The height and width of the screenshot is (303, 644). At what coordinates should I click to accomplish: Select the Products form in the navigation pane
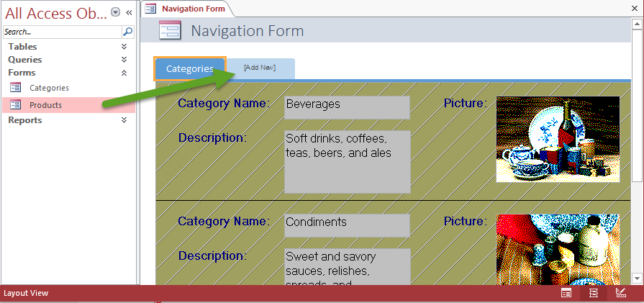click(68, 105)
